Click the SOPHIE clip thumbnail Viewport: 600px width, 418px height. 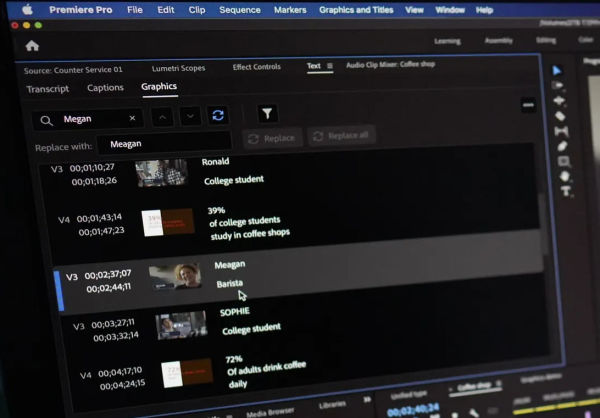click(181, 325)
